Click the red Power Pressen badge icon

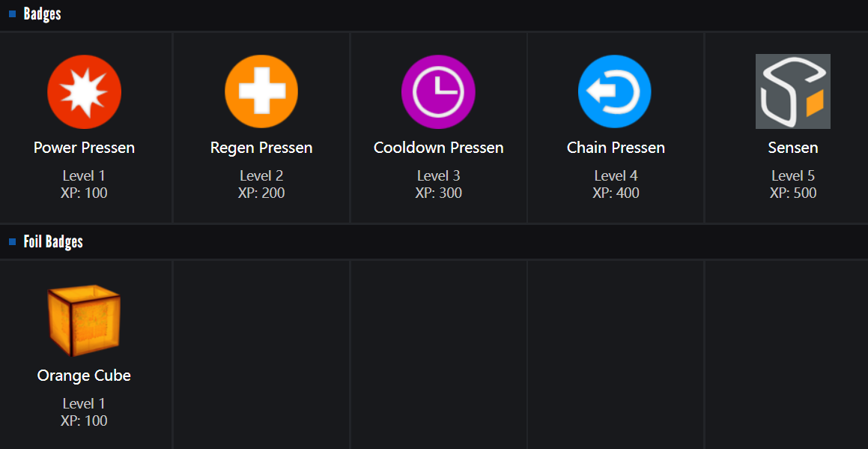pyautogui.click(x=84, y=91)
